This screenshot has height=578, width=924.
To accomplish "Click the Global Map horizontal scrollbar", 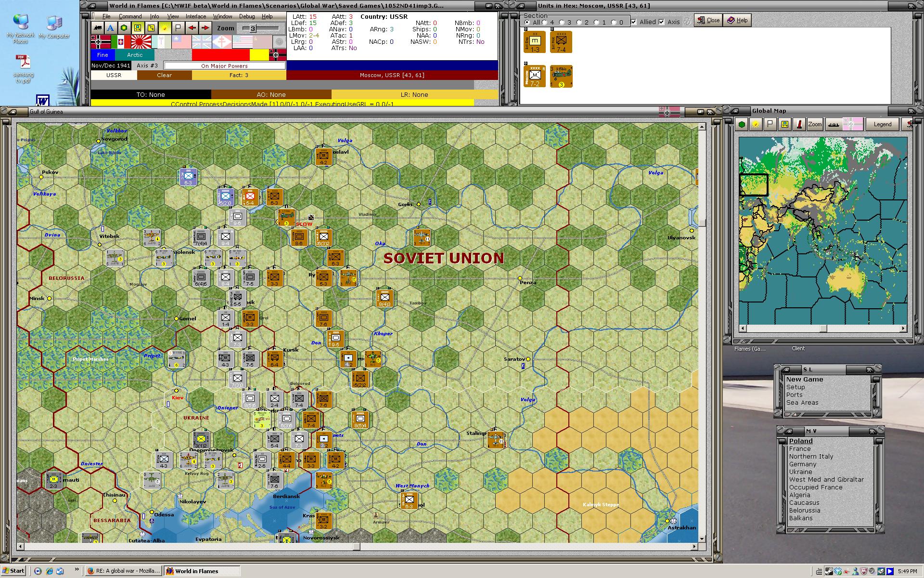I will coord(823,328).
